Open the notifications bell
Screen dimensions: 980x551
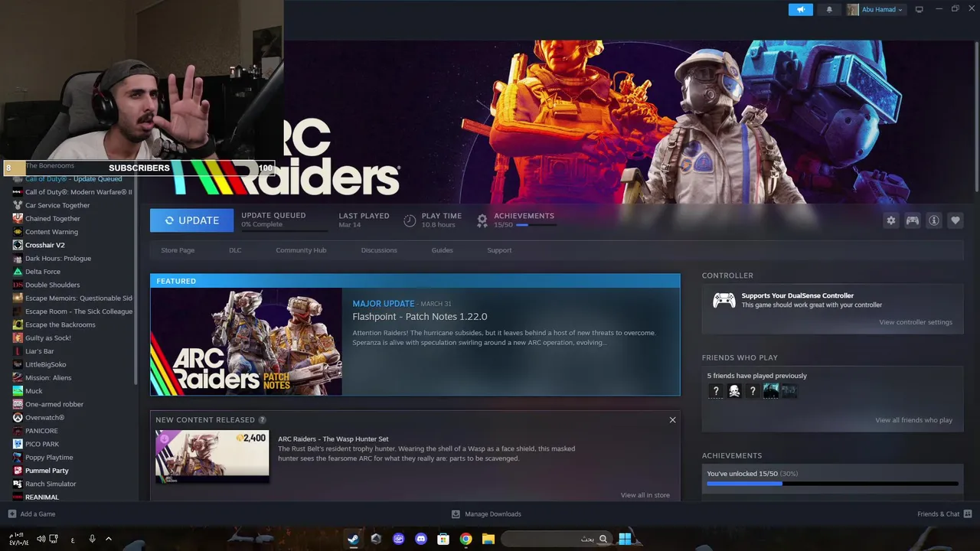pyautogui.click(x=829, y=9)
